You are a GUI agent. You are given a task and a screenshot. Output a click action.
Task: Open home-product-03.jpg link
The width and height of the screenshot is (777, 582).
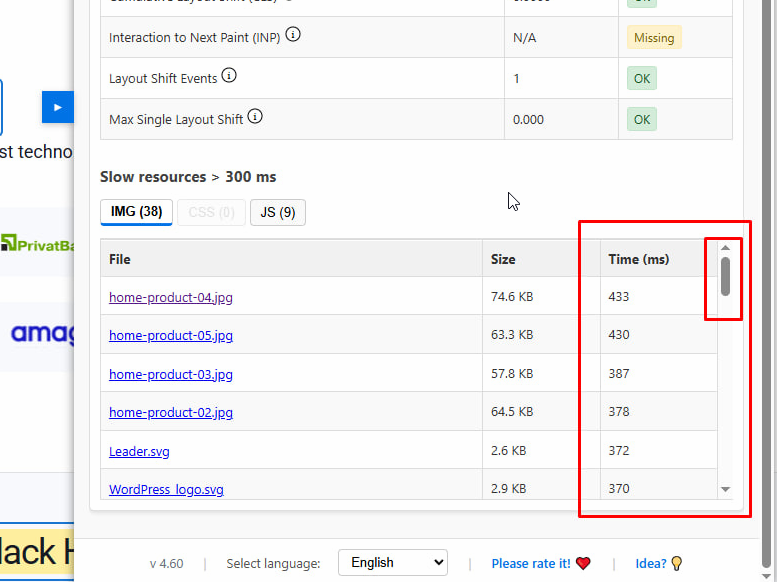tap(171, 374)
